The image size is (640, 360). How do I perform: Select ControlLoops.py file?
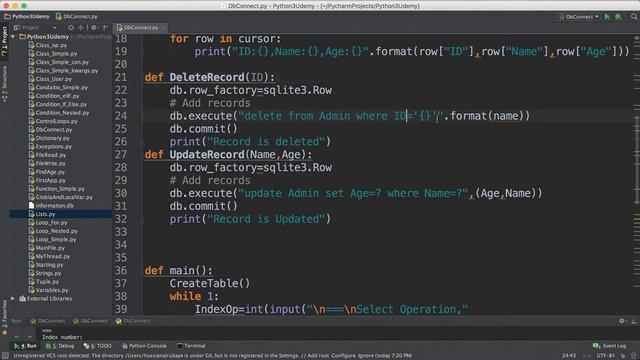(x=53, y=121)
